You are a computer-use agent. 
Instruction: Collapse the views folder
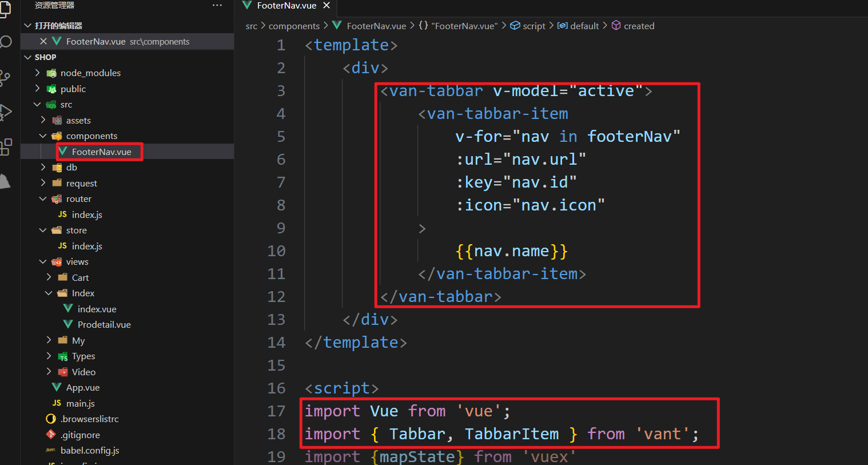pos(43,261)
